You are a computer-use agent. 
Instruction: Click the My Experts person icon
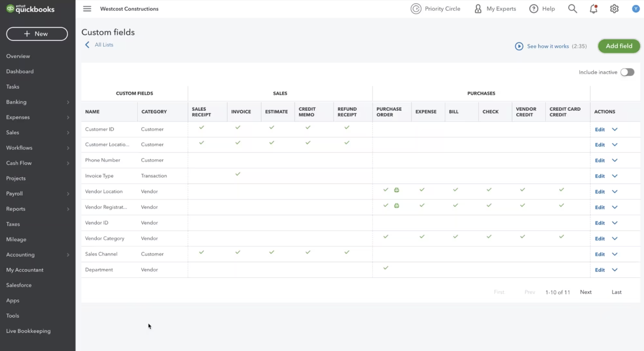[478, 9]
